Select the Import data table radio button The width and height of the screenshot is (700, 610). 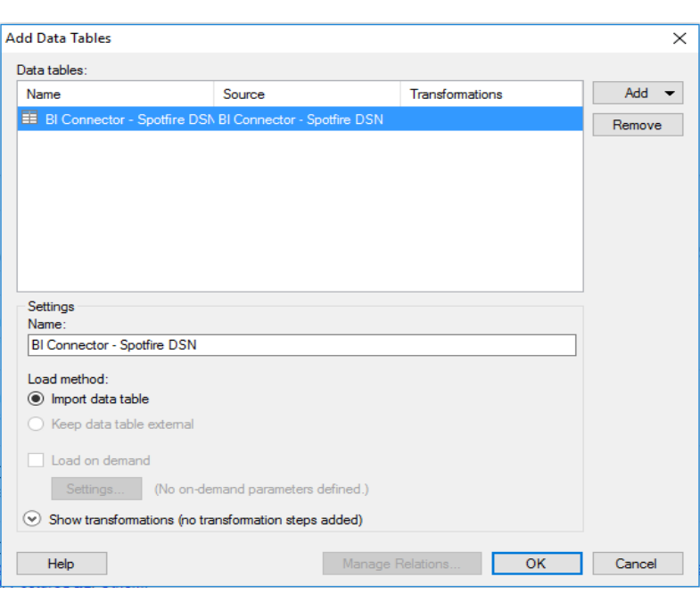pyautogui.click(x=37, y=399)
